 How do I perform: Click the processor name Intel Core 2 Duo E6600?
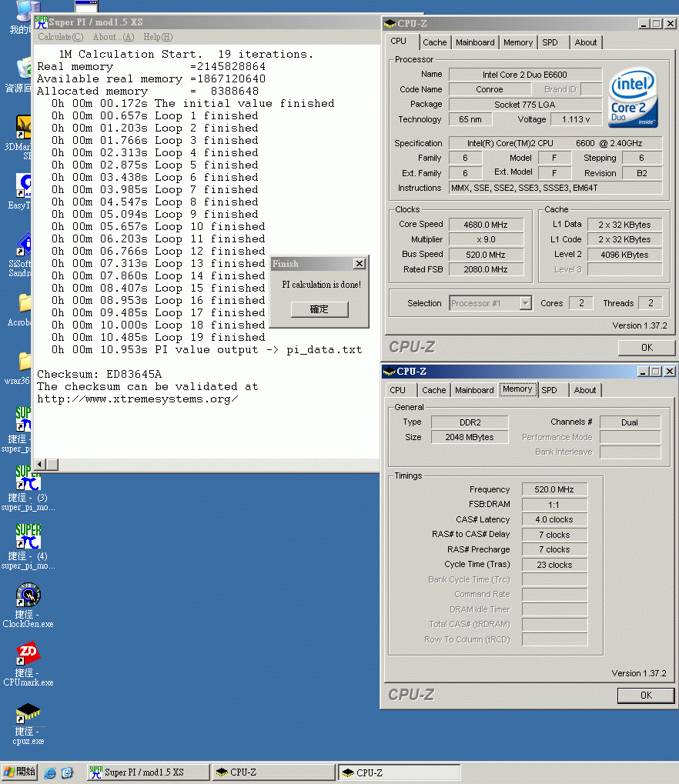click(x=525, y=75)
